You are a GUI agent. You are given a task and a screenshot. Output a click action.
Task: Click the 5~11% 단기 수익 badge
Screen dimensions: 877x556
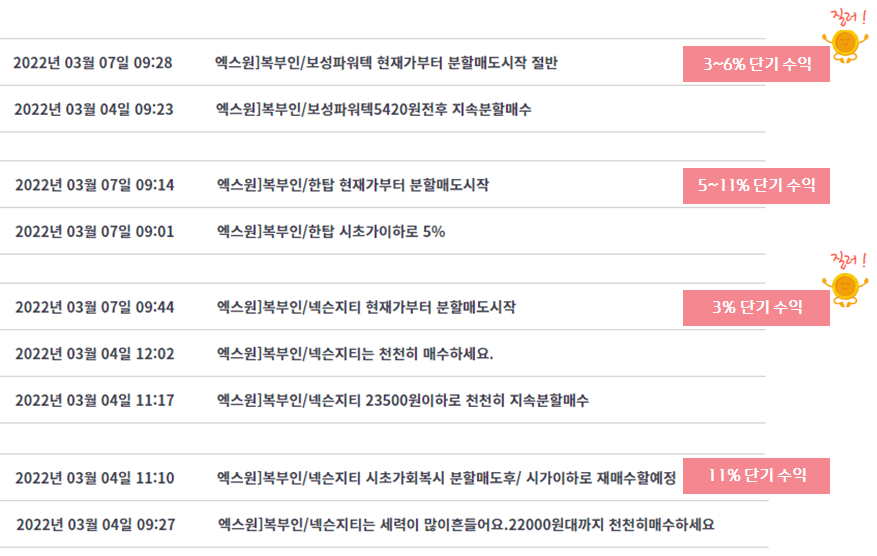click(x=756, y=186)
